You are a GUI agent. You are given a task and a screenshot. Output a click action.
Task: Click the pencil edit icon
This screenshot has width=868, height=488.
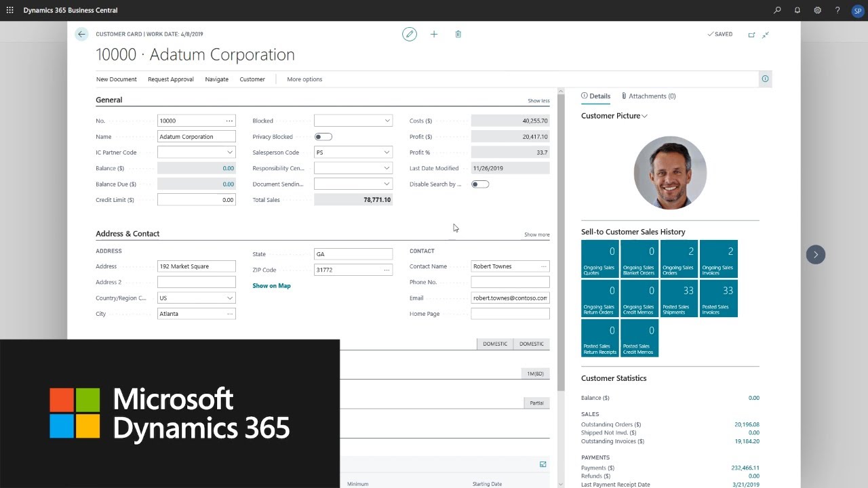tap(409, 34)
